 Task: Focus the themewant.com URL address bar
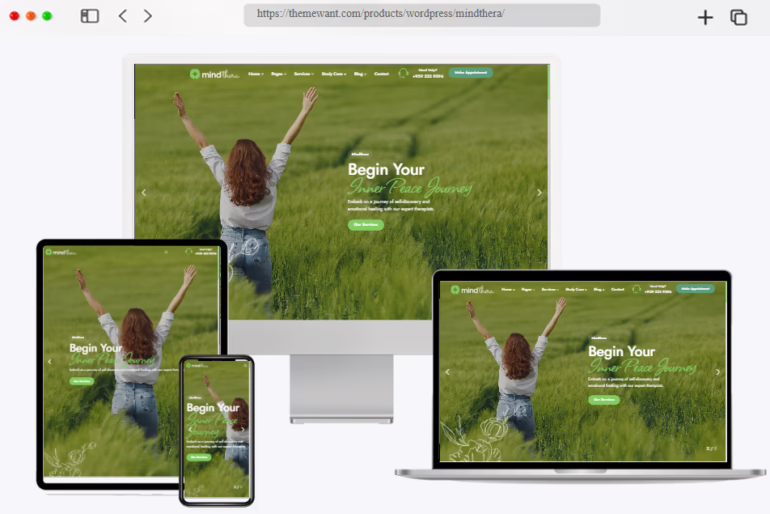pyautogui.click(x=422, y=15)
